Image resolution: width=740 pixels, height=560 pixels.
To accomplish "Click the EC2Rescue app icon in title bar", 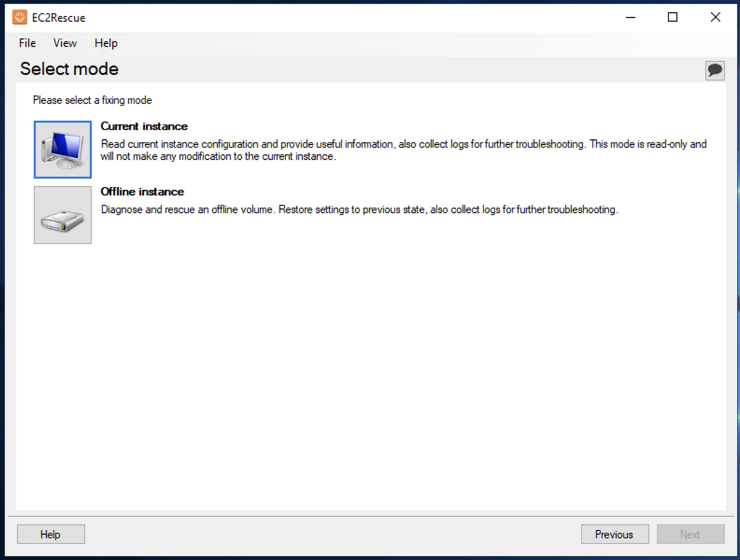I will tap(20, 17).
